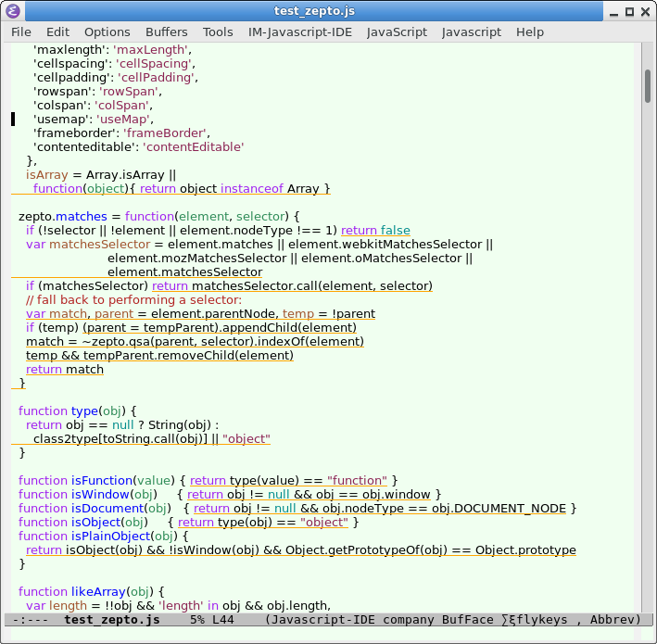Screen dimensions: 657x644
Task: Open the Tools menu
Action: coord(218,32)
